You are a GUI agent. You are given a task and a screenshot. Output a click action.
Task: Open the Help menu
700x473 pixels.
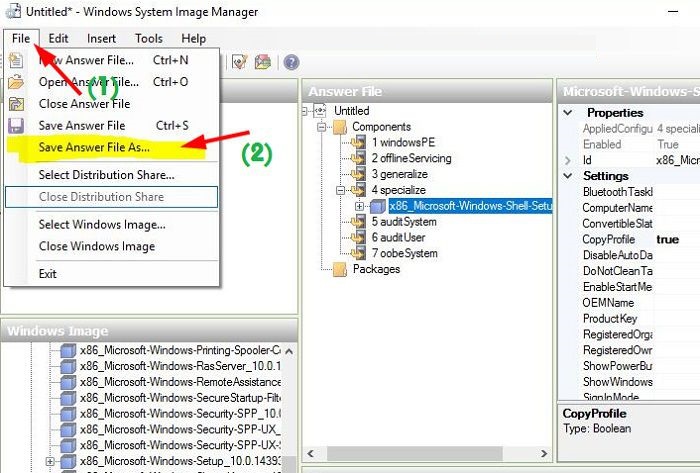pos(193,39)
